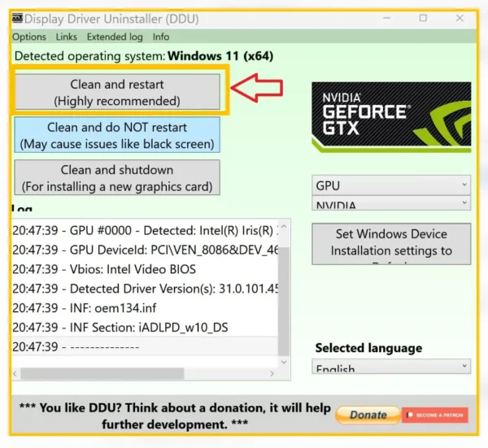The height and width of the screenshot is (448, 488).
Task: Click the log vertical scrollbar thumb
Action: 284,301
